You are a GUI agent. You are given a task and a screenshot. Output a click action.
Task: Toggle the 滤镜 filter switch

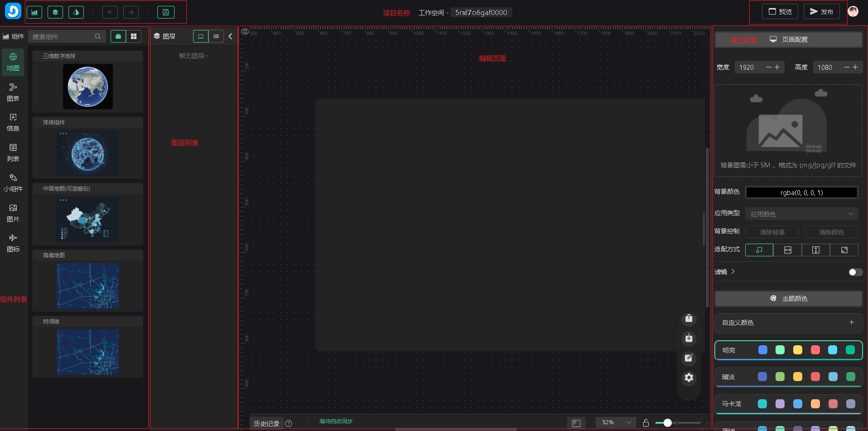click(x=855, y=272)
